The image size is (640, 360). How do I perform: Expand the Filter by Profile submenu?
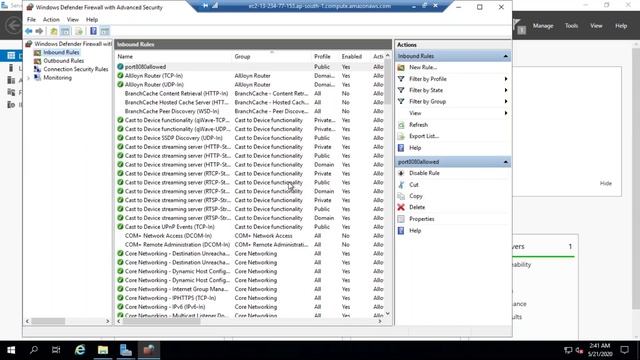coord(506,79)
